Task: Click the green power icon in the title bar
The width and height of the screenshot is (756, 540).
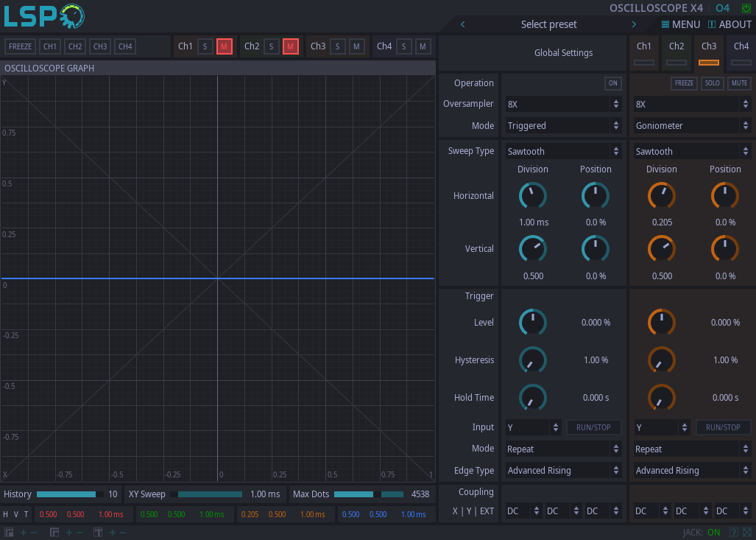Action: pyautogui.click(x=748, y=8)
